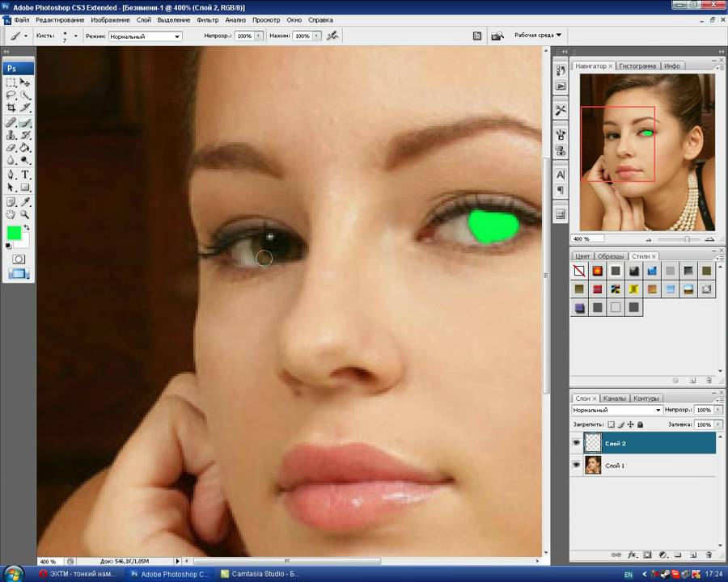
Task: Switch to the Гистограмма tab
Action: point(637,66)
